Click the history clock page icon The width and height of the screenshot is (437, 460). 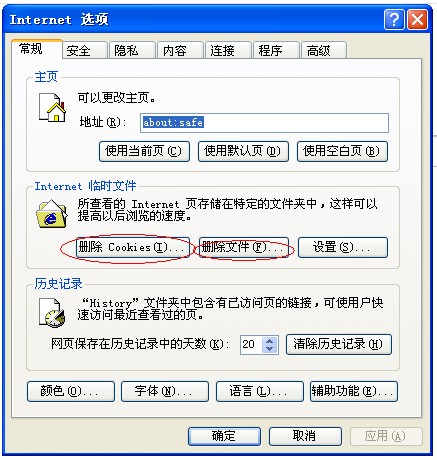52,313
